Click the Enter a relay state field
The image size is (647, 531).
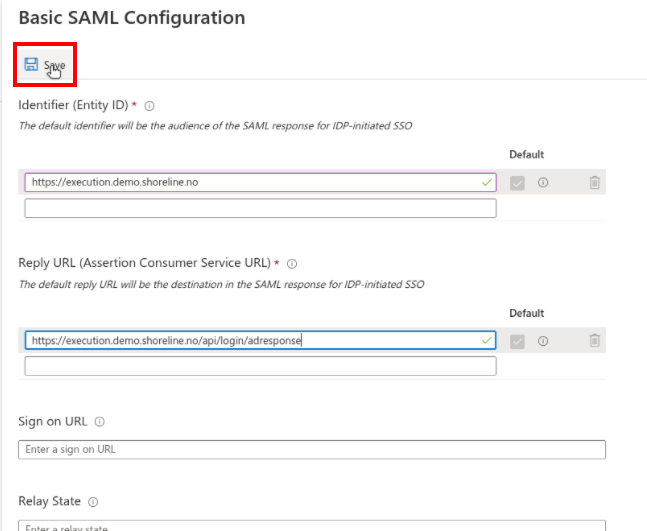point(312,526)
